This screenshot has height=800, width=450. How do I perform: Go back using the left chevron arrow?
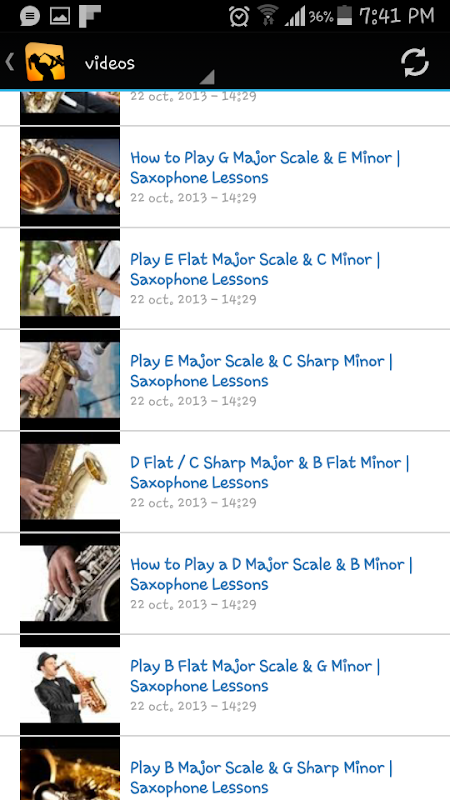[10, 62]
